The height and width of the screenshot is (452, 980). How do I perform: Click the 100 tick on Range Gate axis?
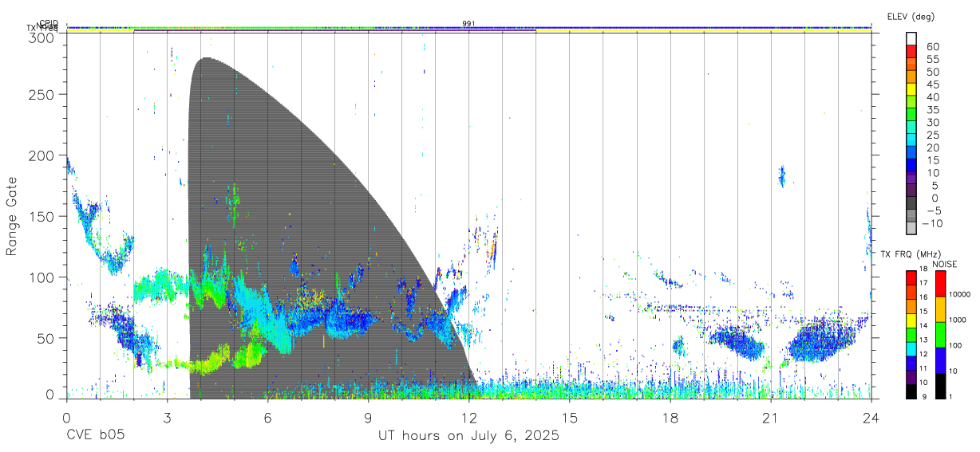click(x=41, y=277)
